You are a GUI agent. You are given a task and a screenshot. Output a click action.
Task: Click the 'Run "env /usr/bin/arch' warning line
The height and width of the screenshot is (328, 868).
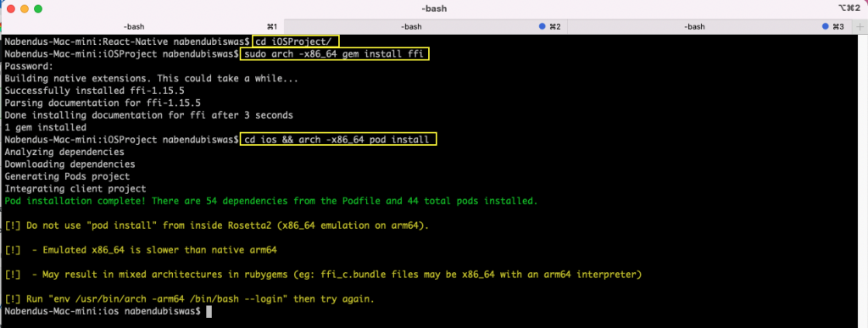pos(189,299)
